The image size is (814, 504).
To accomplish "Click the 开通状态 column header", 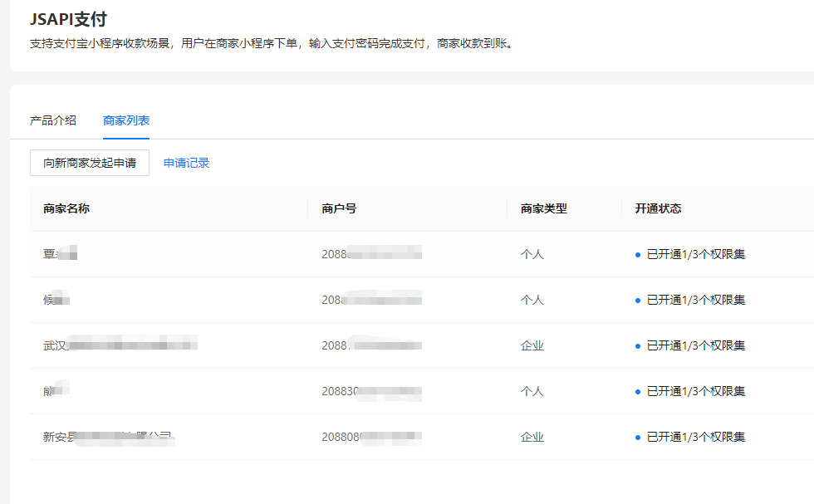I will (x=658, y=208).
